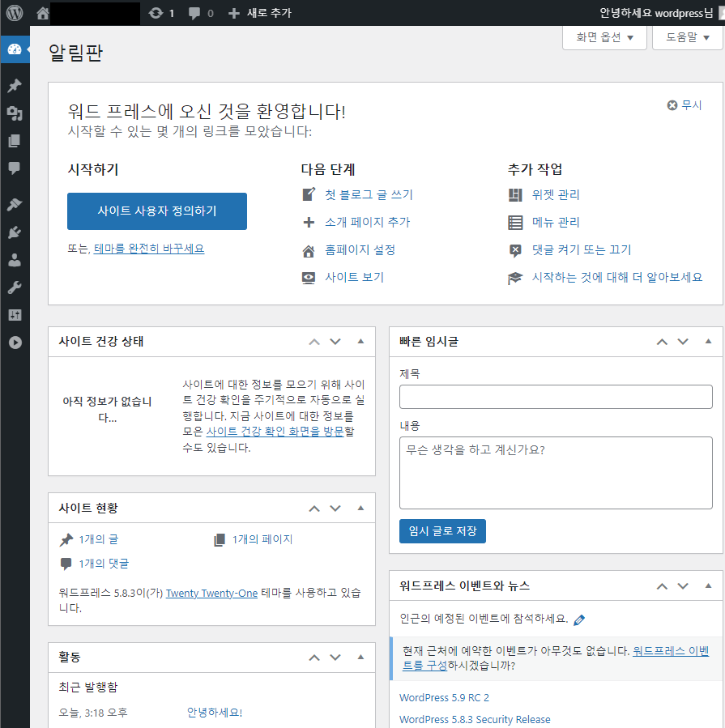725x728 pixels.
Task: Click 사이트 보기 link
Action: pyautogui.click(x=354, y=277)
